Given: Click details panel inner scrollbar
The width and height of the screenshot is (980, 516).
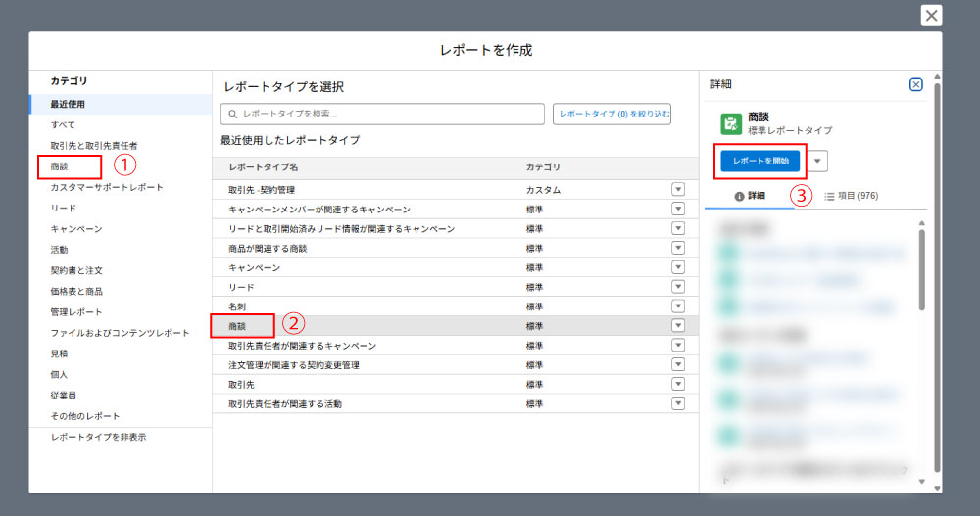Looking at the screenshot, I should (922, 269).
